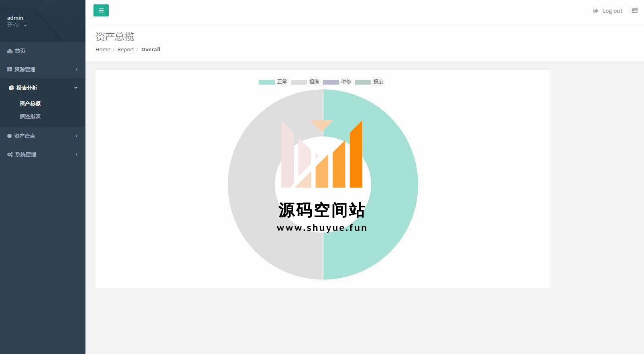This screenshot has width=644, height=354.
Task: Expand the 系统管理 arrow
Action: coord(77,154)
